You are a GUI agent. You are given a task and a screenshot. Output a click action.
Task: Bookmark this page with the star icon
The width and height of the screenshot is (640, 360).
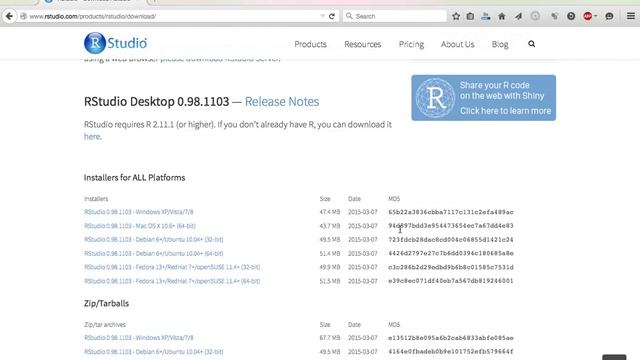[456, 16]
